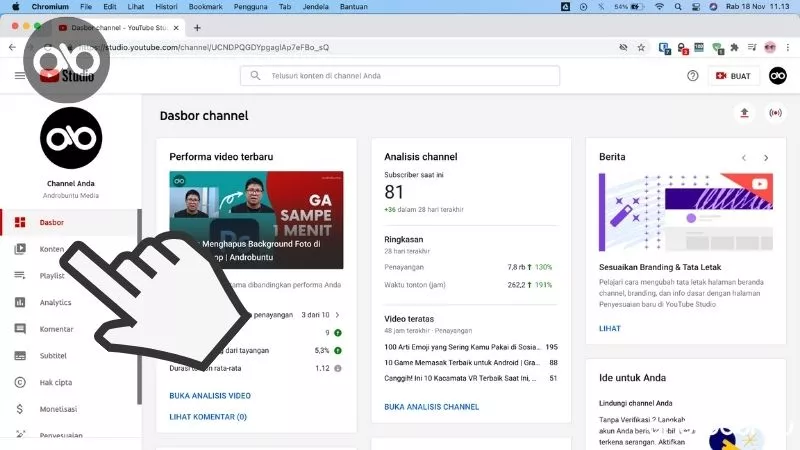The height and width of the screenshot is (450, 800).
Task: Click the Berita branding illustration image
Action: click(x=686, y=212)
